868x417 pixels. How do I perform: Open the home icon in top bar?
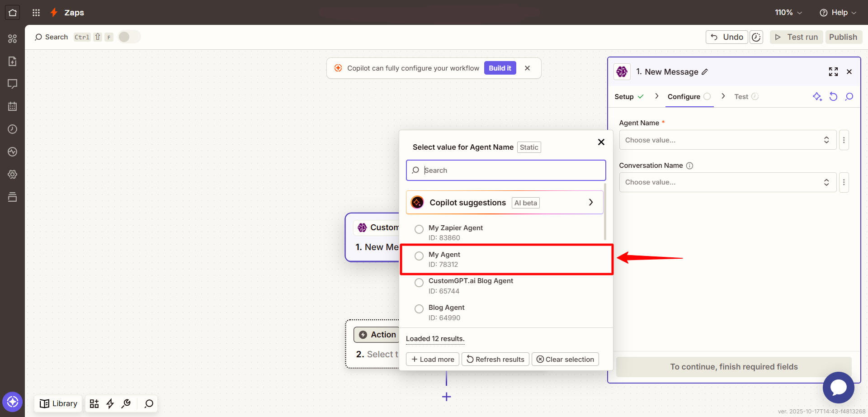[12, 12]
